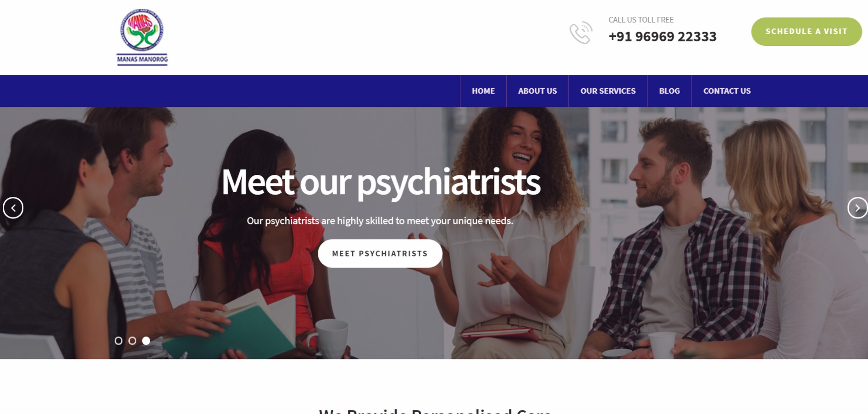Select the first slide indicator dot
Screen dimensions: 868x414
coord(118,341)
